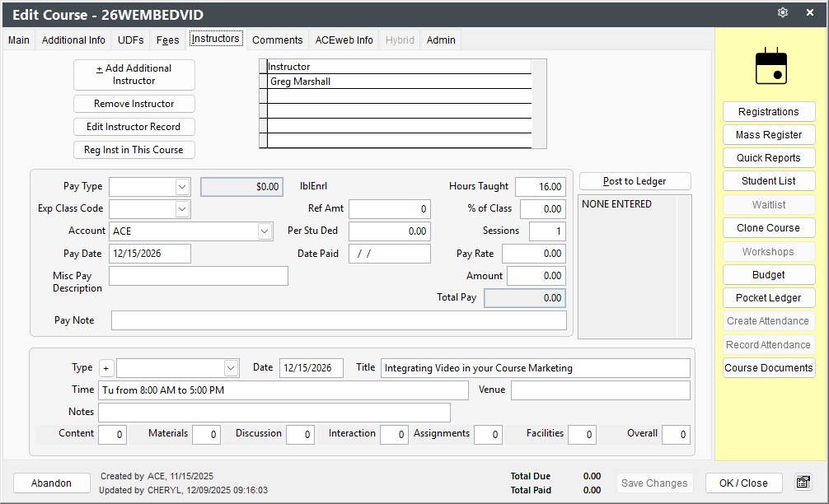Click the Interaction rating field
The image size is (829, 504).
395,434
